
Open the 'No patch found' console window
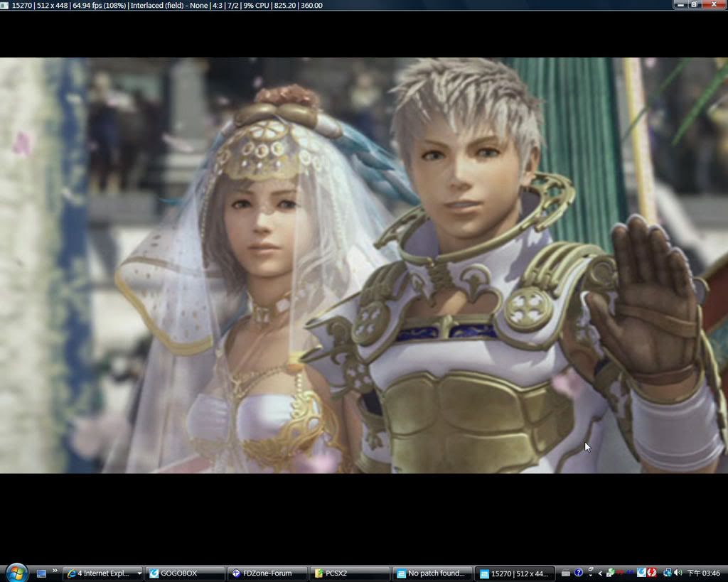point(433,573)
